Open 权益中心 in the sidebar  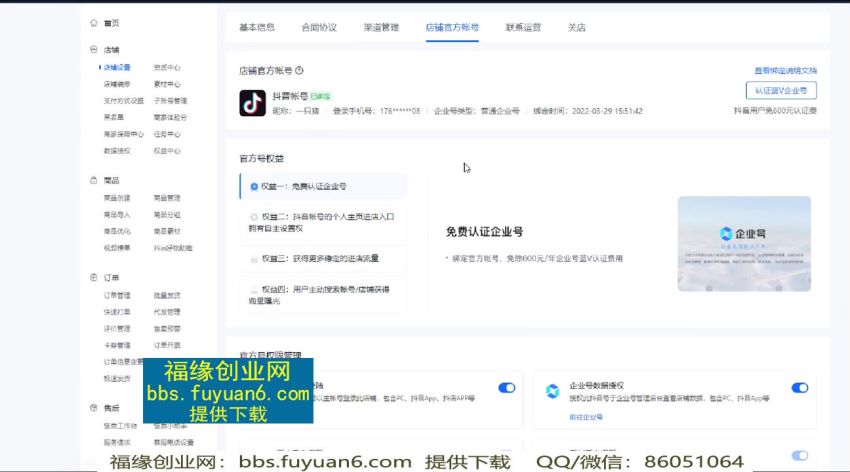[167, 151]
